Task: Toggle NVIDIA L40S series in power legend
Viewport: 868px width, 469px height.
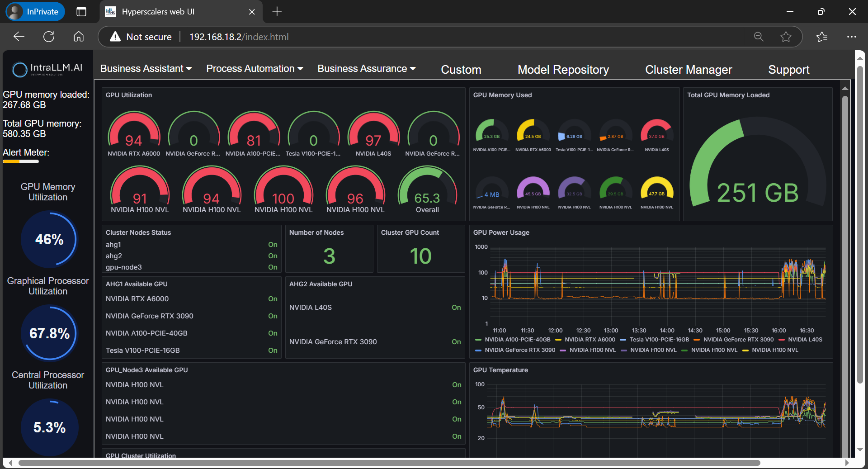Action: point(805,340)
